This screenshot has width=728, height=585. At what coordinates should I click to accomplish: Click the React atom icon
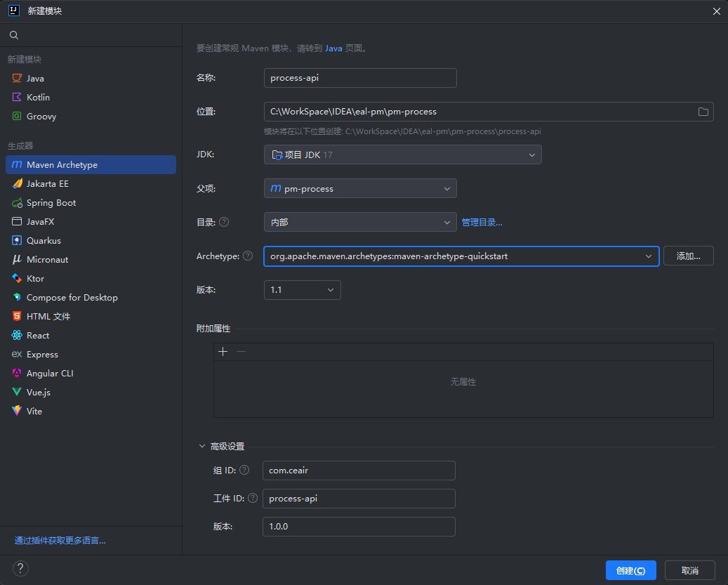click(17, 335)
